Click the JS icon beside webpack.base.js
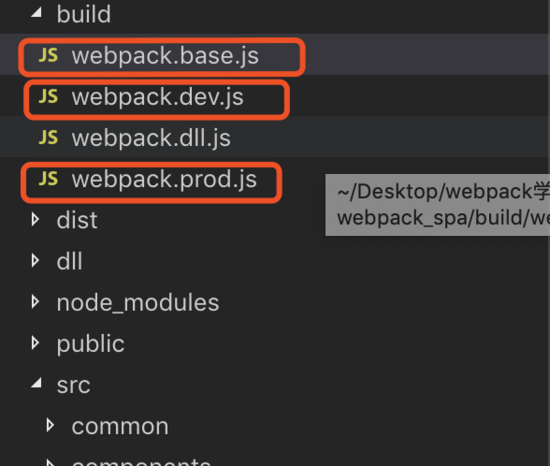 pos(48,55)
